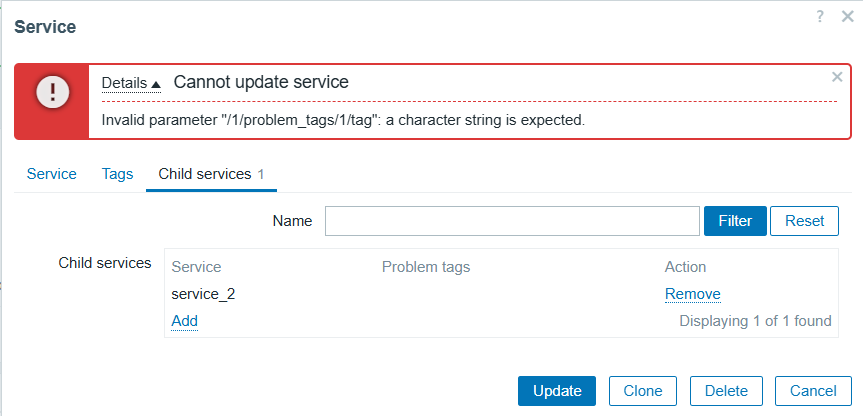The image size is (863, 416).
Task: Select the Child services tab
Action: point(211,174)
